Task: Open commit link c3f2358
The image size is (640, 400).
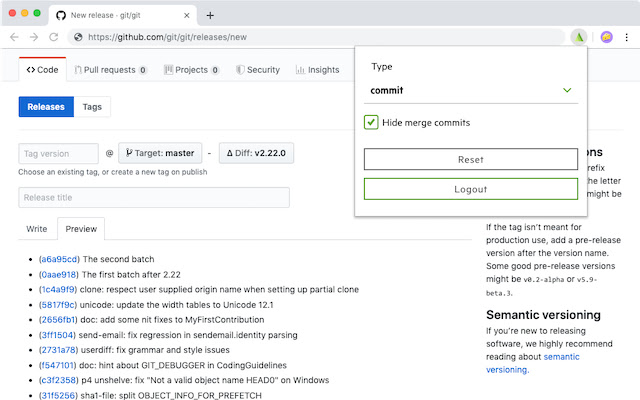Action: (x=59, y=380)
